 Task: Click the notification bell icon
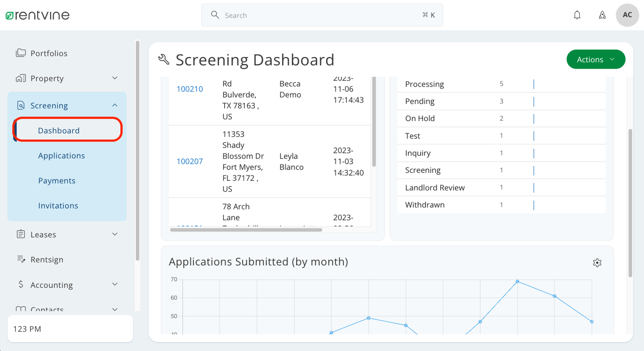[x=577, y=14]
